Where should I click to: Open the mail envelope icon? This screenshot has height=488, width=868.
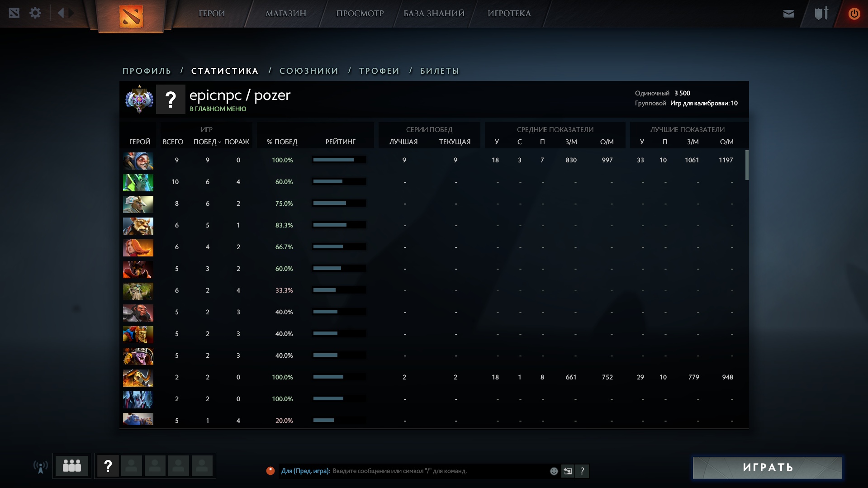tap(789, 14)
